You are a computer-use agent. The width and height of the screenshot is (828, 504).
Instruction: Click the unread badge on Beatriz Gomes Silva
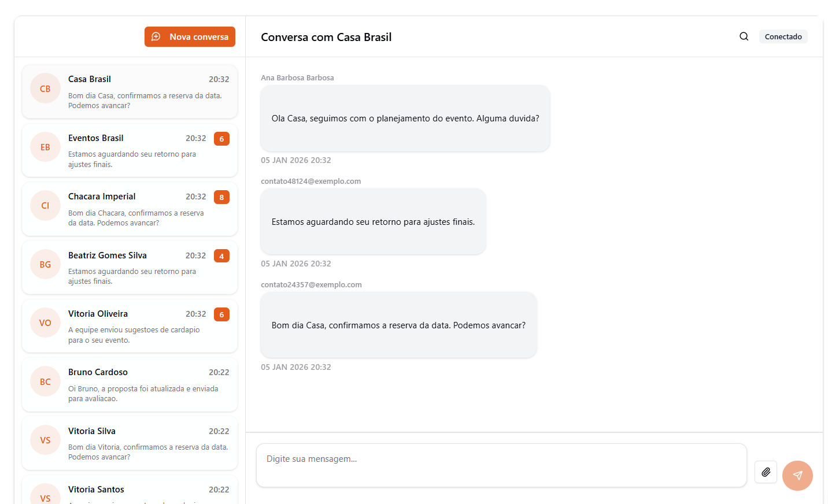221,255
